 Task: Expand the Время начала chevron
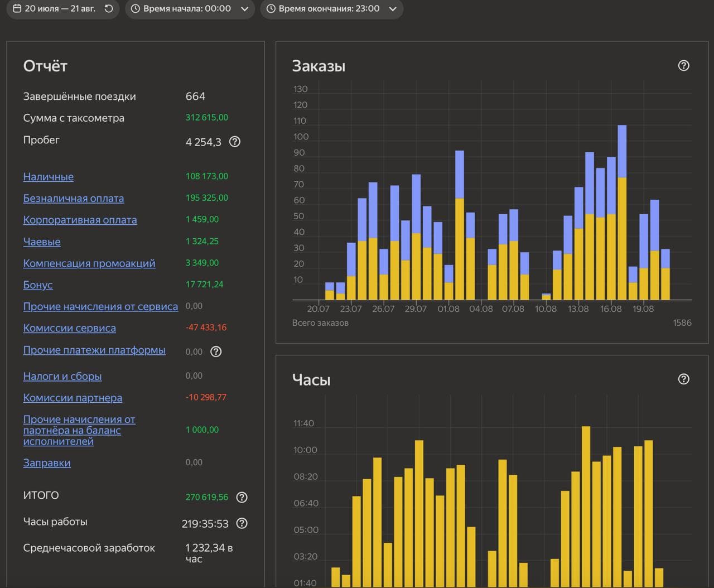coord(244,9)
